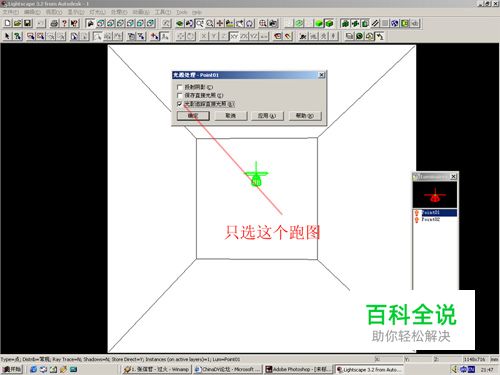This screenshot has width=500, height=375.
Task: Click the pan crosshair view tool
Action: click(220, 23)
